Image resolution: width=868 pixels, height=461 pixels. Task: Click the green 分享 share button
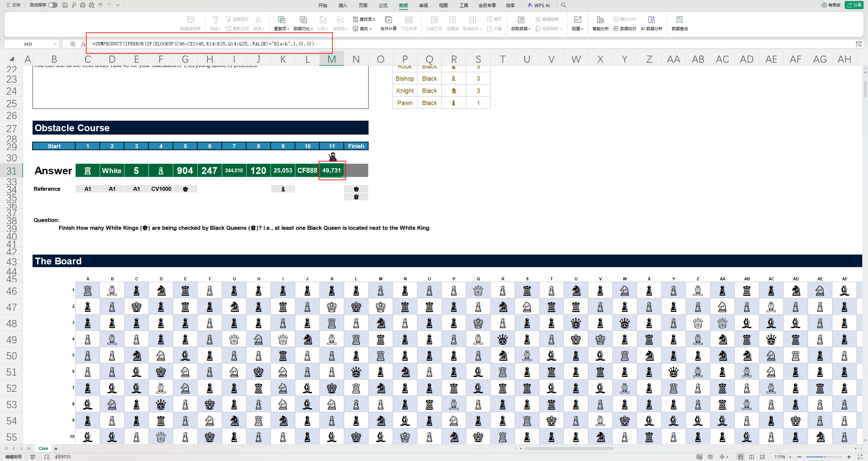click(854, 5)
